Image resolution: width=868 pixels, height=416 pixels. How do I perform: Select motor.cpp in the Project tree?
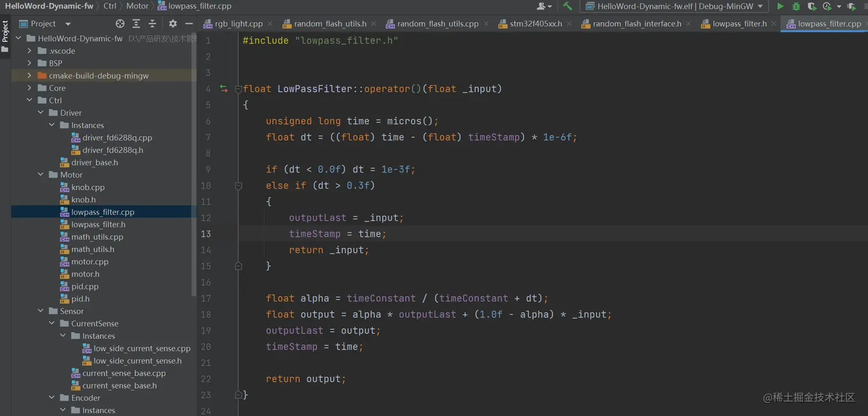click(x=90, y=261)
